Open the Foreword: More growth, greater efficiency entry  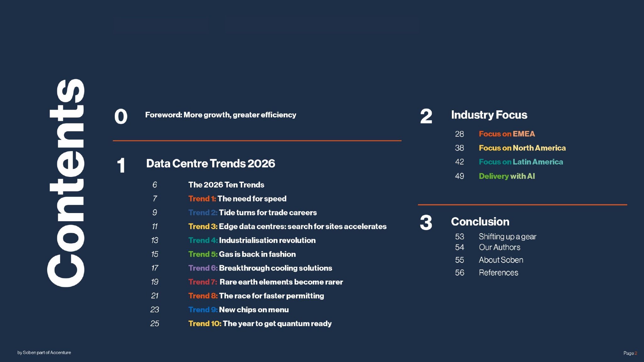(220, 115)
